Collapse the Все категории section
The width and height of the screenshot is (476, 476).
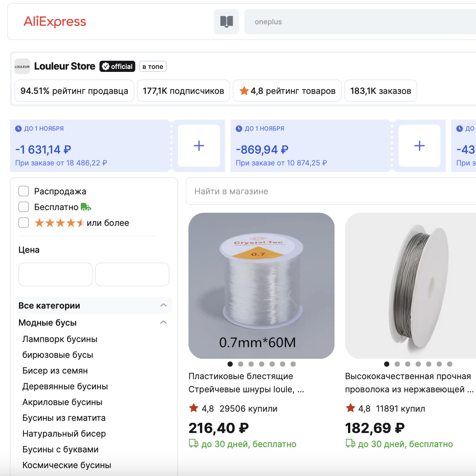coord(163,305)
